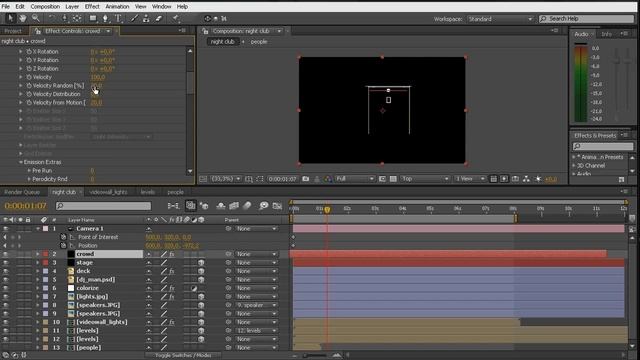Switch to videowall_lights timeline tab
Screen dimensions: 640x360
[x=108, y=192]
